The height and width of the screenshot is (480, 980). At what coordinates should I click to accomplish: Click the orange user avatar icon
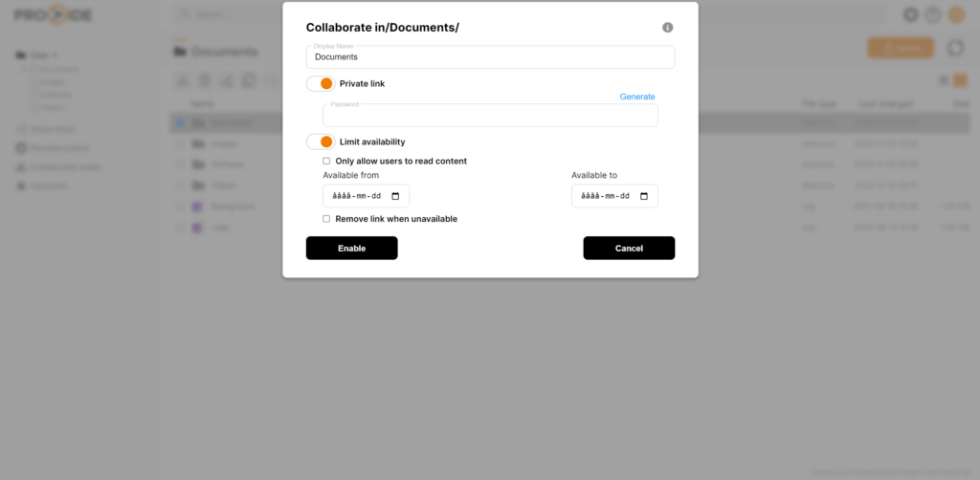956,15
